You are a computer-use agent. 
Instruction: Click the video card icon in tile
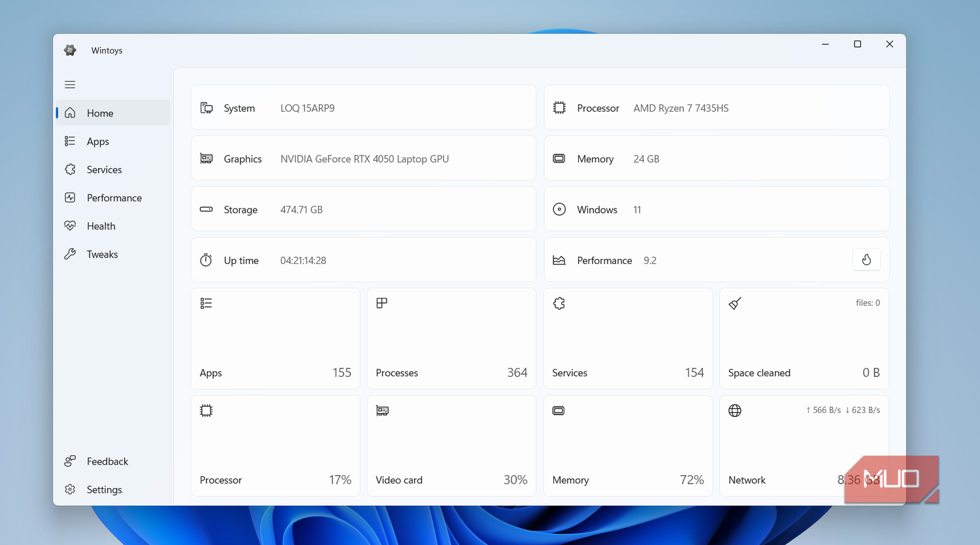(x=382, y=410)
